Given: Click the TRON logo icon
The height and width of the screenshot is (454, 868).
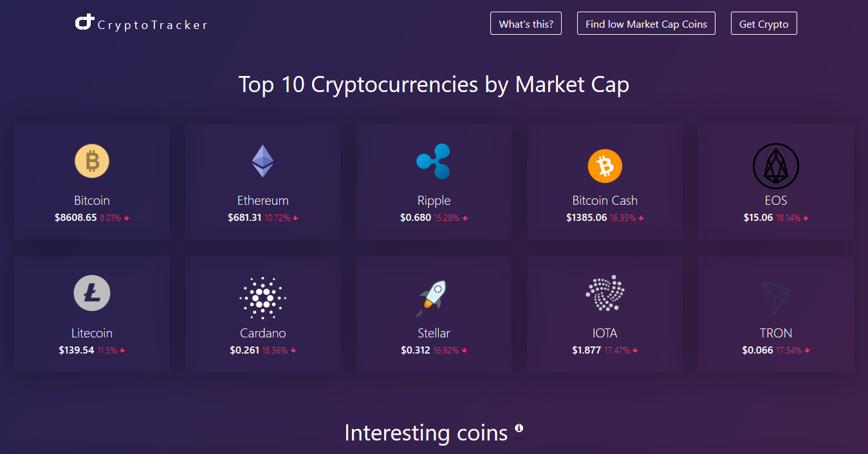Looking at the screenshot, I should pyautogui.click(x=775, y=298).
